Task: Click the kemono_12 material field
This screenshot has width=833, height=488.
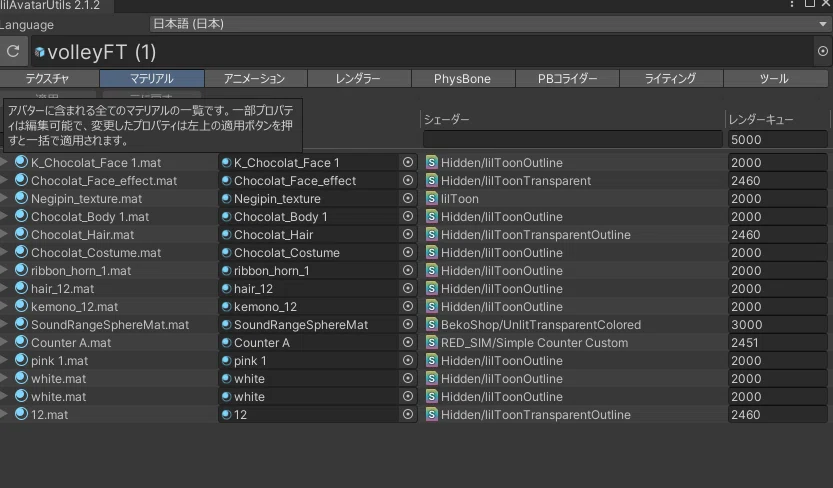Action: tap(309, 307)
